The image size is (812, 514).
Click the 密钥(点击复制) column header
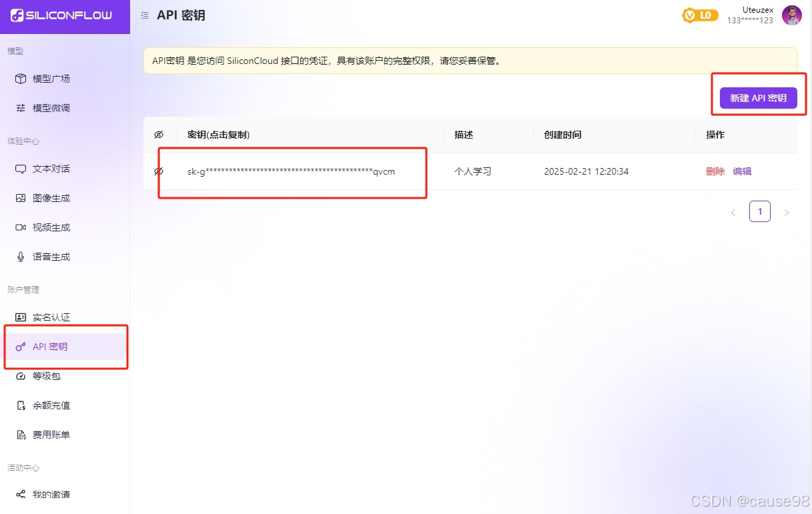218,135
